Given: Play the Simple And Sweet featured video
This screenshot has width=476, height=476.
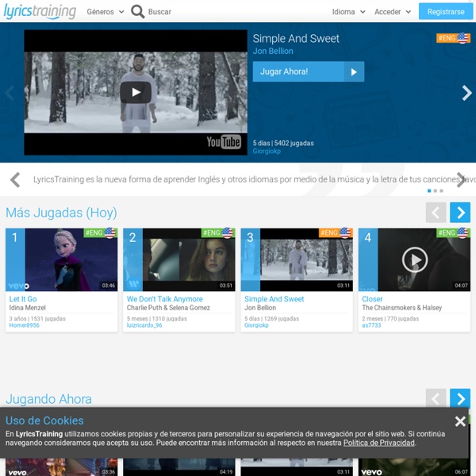Looking at the screenshot, I should pos(136,92).
